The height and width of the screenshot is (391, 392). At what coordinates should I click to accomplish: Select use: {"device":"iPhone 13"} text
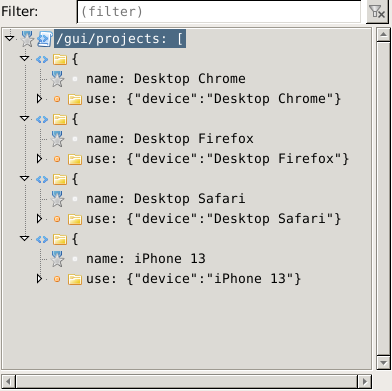[194, 279]
